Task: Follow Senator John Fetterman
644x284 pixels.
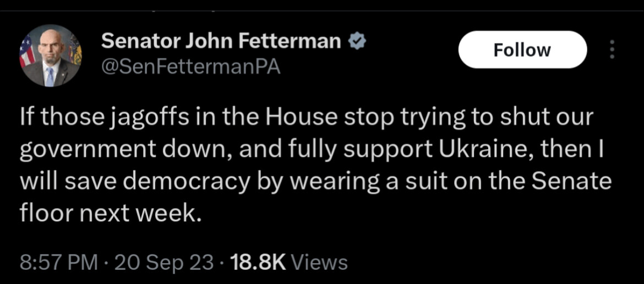Action: point(522,50)
